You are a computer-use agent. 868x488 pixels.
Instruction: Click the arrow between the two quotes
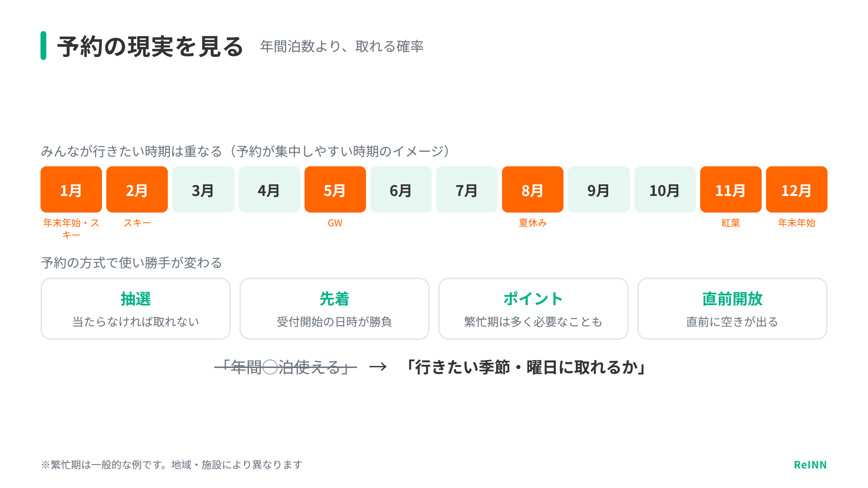click(x=378, y=367)
